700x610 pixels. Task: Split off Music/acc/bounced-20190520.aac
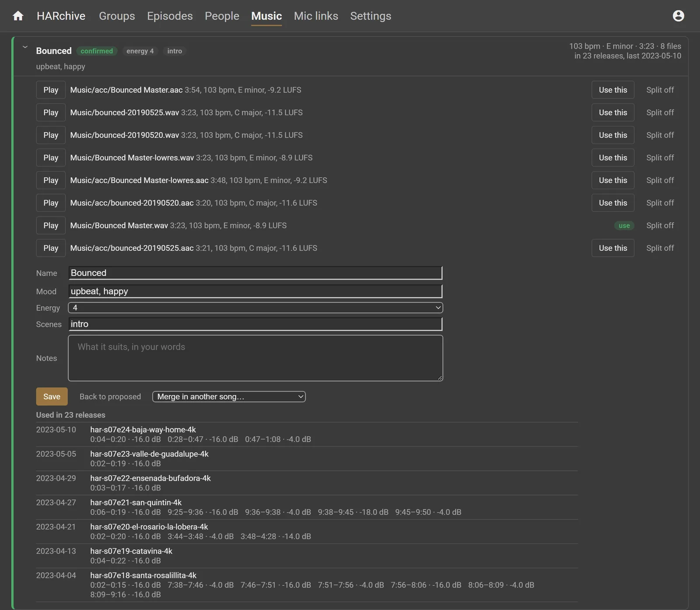pos(660,203)
